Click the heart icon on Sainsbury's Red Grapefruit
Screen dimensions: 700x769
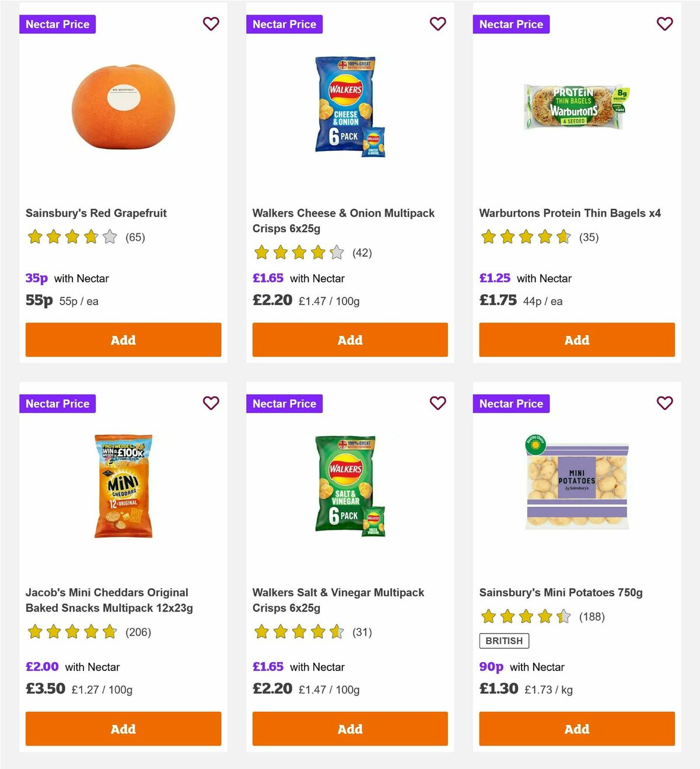211,24
